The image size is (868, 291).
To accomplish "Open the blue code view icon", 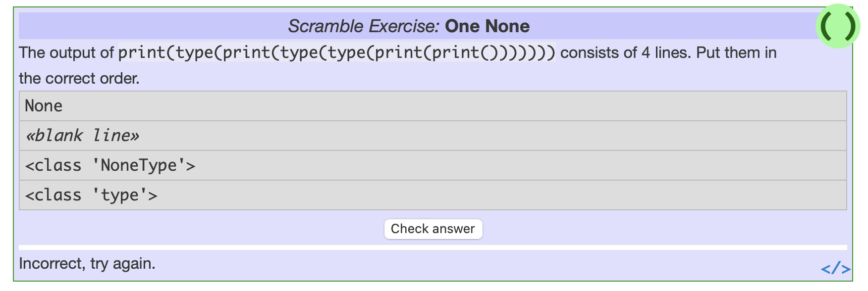I will click(836, 269).
